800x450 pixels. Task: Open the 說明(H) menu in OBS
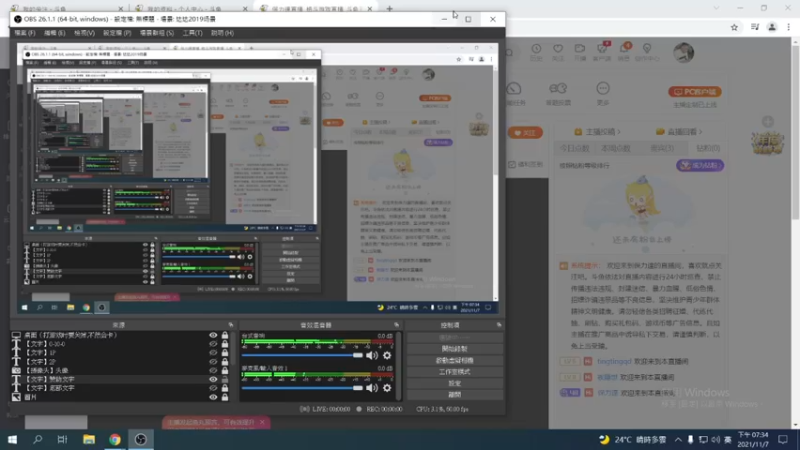coord(222,33)
